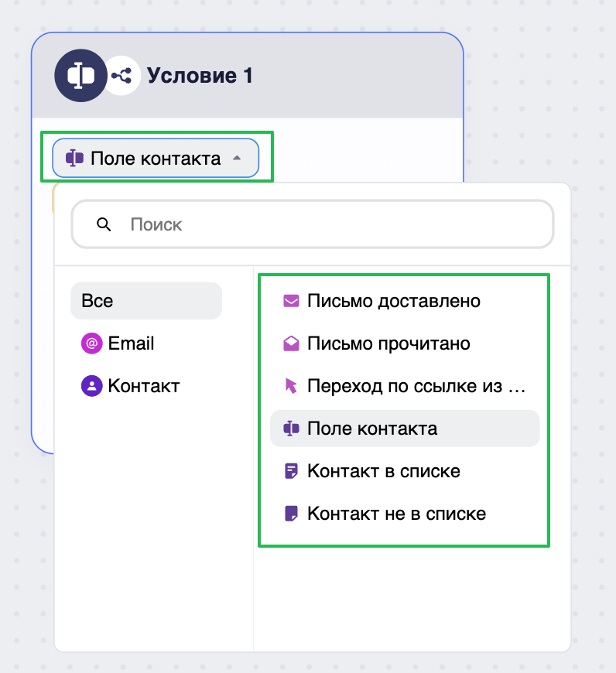This screenshot has height=673, width=616.
Task: Click the magnifying glass search icon
Action: click(104, 224)
